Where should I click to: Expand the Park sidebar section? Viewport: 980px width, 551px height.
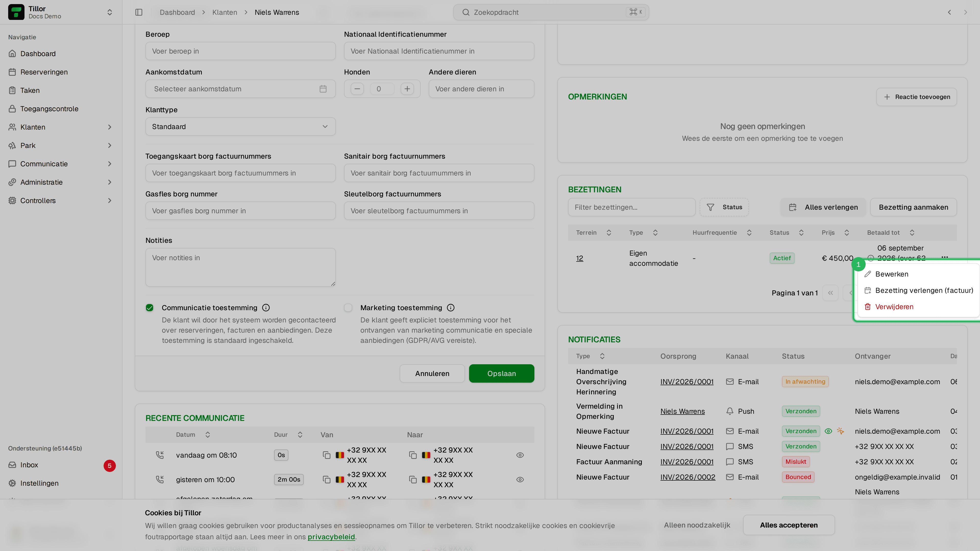point(61,145)
